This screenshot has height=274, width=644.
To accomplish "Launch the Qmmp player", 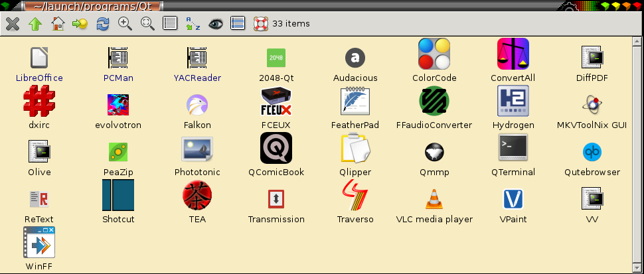I will pos(434,152).
